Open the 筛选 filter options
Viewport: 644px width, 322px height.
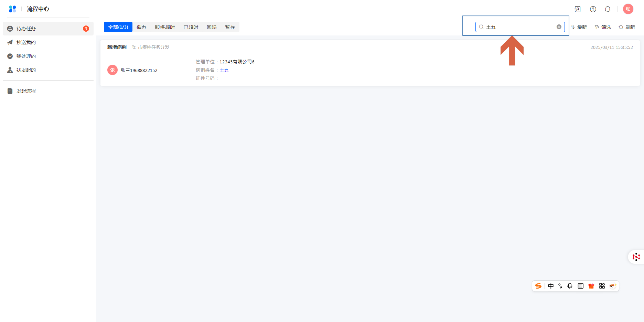[603, 27]
